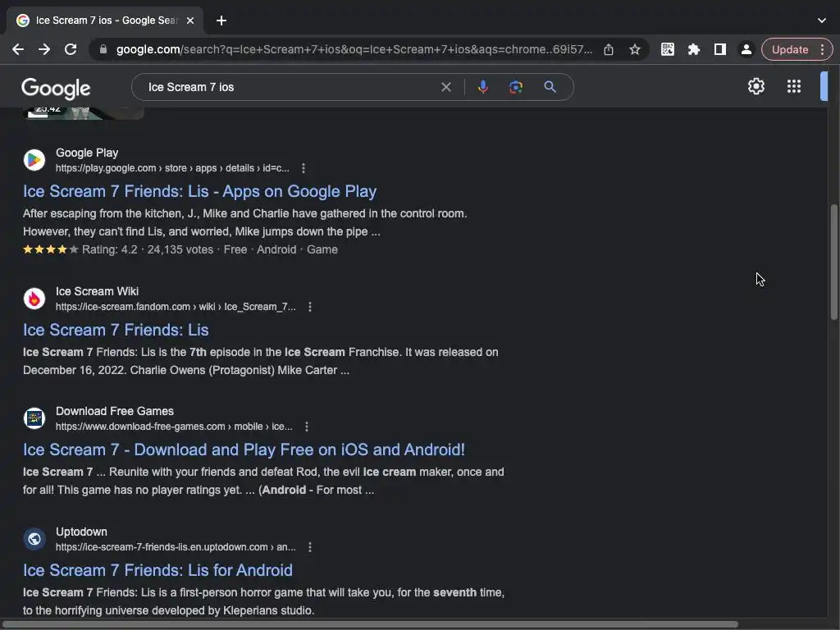Search by voice microphone icon

point(482,87)
